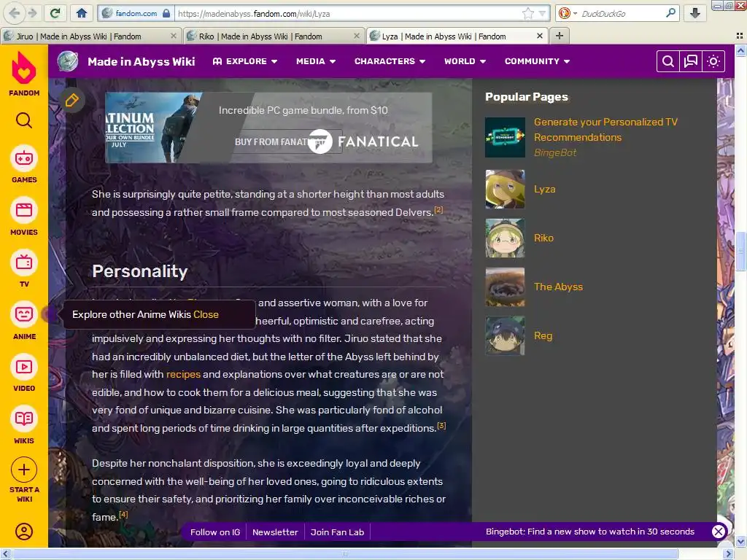Open the discussions speech bubble icon
This screenshot has height=560, width=747.
click(691, 61)
